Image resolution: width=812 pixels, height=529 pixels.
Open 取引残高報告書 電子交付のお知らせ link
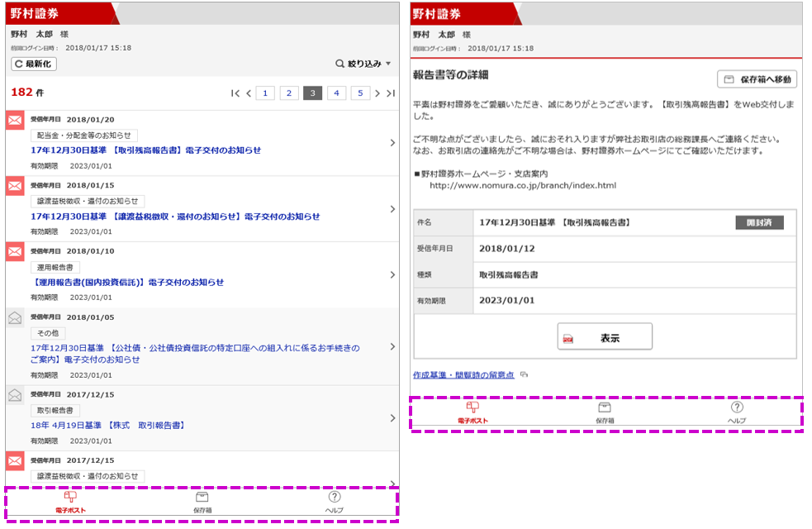click(145, 150)
